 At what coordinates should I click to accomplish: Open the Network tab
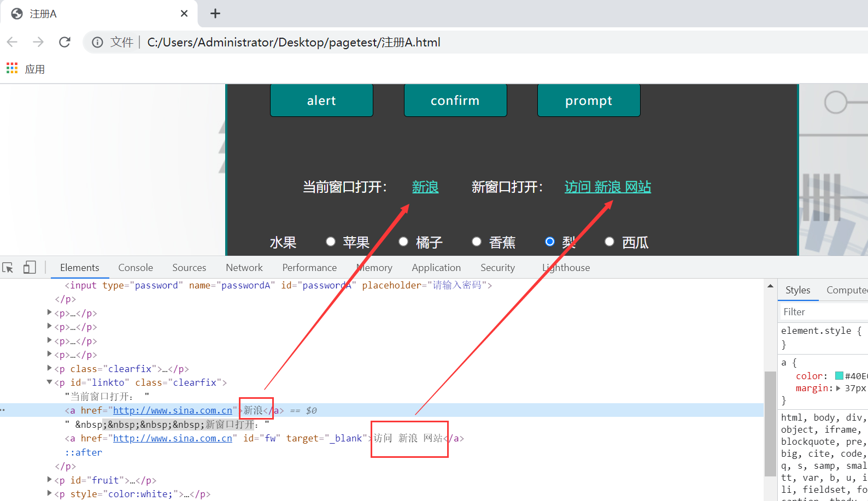coord(244,268)
